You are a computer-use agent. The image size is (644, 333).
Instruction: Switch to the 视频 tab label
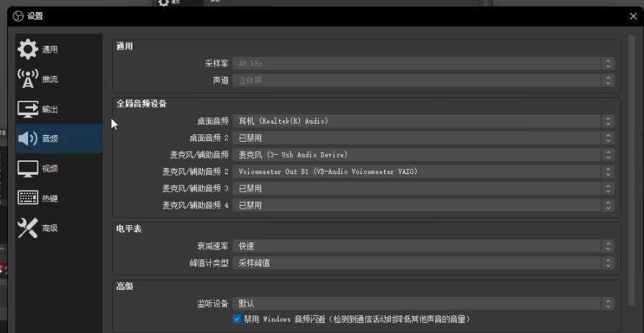tap(50, 169)
